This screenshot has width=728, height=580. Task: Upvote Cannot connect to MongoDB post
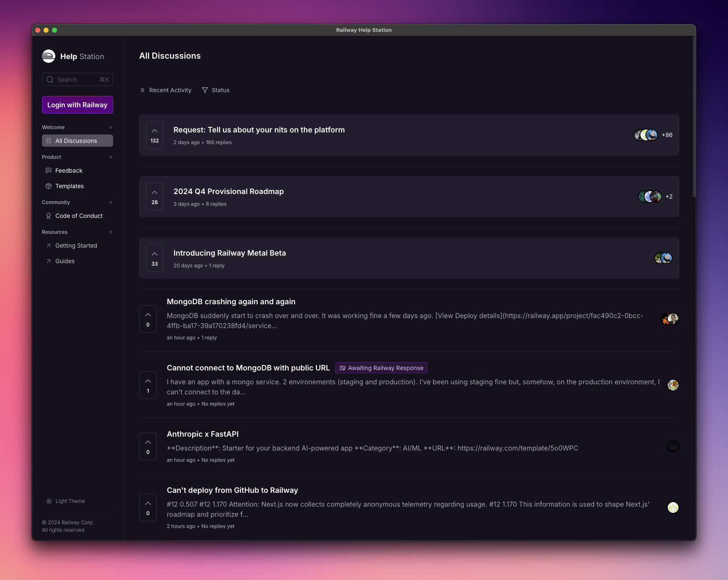(148, 385)
